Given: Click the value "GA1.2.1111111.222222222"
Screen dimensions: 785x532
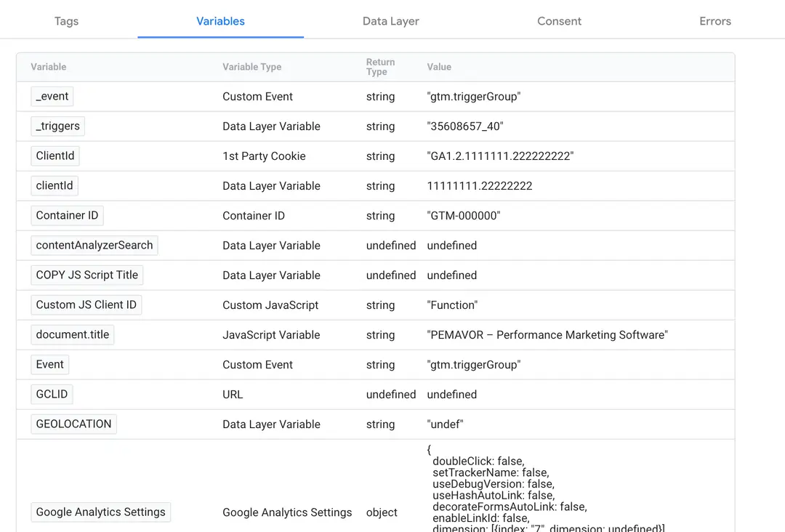Looking at the screenshot, I should (500, 156).
